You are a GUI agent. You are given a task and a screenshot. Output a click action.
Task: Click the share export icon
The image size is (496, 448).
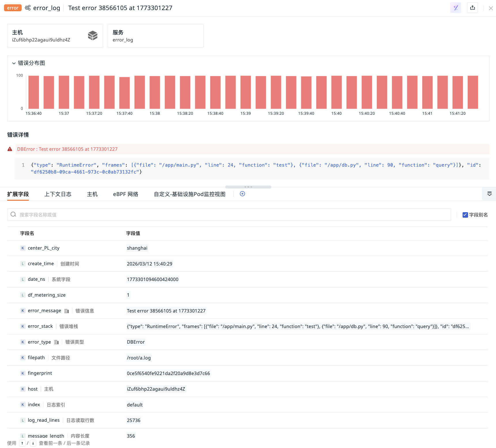[x=472, y=8]
